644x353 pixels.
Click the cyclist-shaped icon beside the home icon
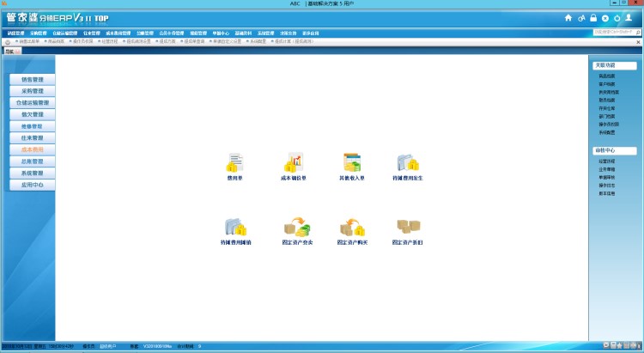click(581, 18)
